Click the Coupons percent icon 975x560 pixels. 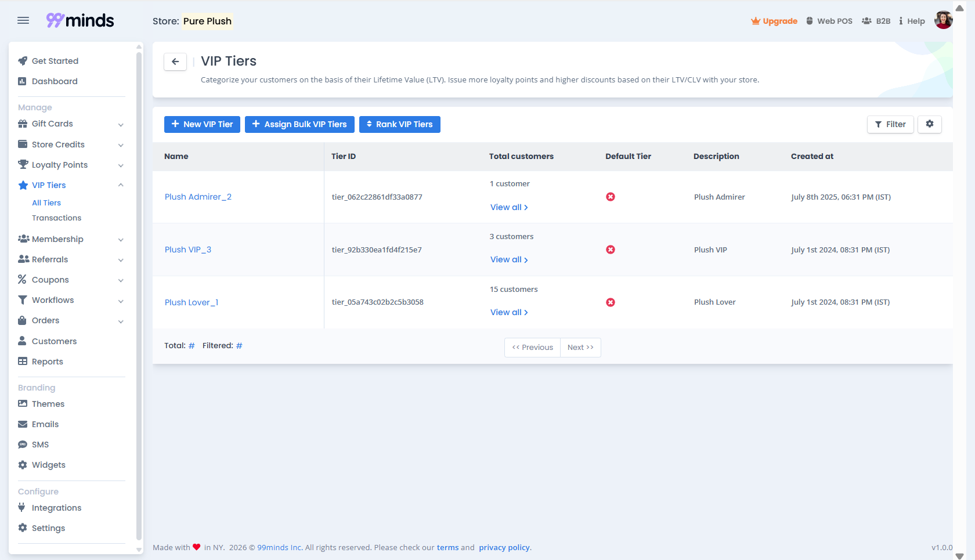tap(22, 279)
